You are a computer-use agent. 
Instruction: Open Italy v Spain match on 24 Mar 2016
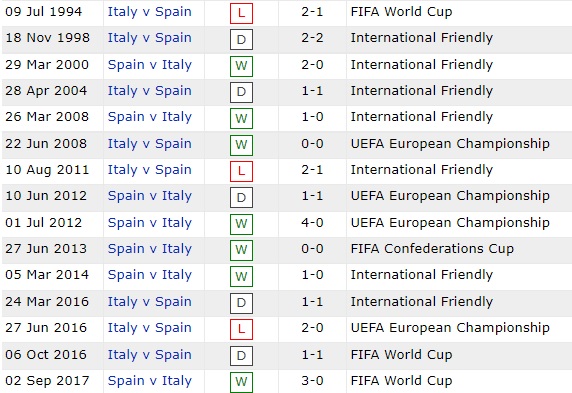[x=150, y=302]
